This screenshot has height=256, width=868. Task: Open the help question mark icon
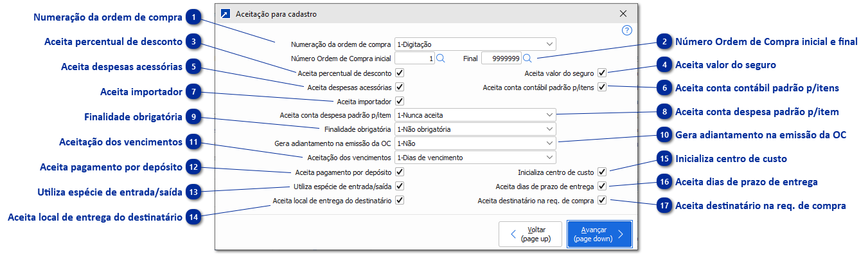coord(627,30)
